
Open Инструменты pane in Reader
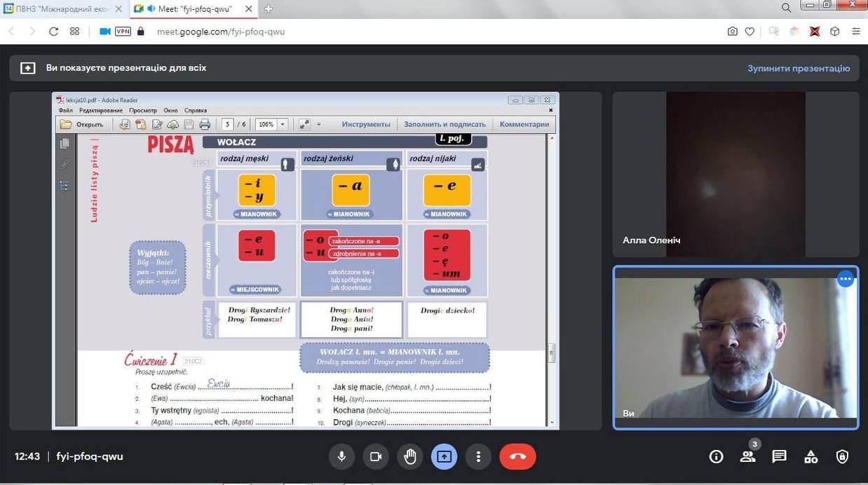tap(366, 124)
